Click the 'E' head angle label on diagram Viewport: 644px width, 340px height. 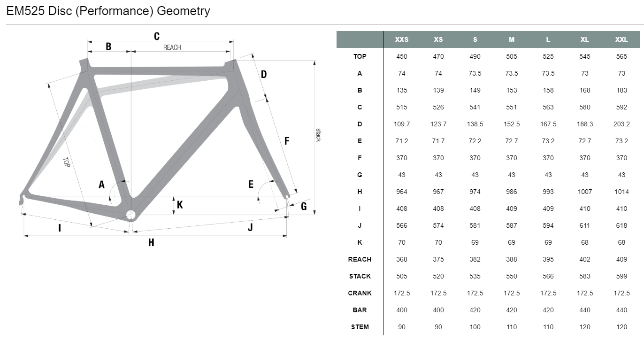pos(251,184)
